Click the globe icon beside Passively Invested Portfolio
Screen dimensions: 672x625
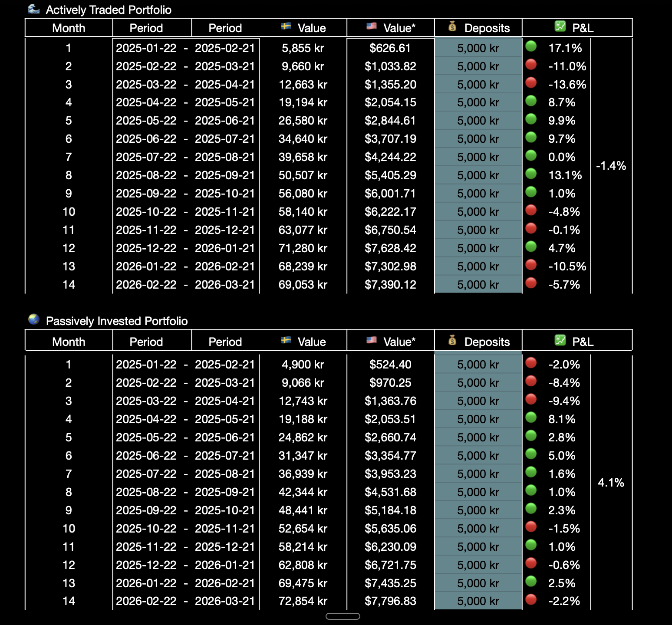[34, 320]
